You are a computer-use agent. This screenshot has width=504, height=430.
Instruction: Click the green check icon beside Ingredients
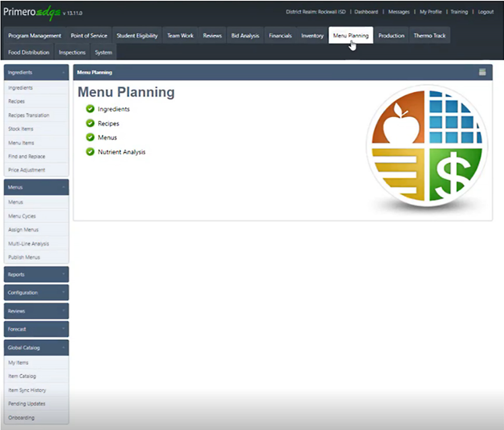(x=90, y=109)
